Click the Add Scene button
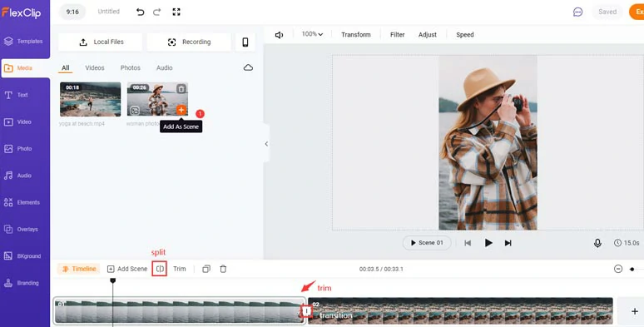This screenshot has width=644, height=327. [127, 269]
